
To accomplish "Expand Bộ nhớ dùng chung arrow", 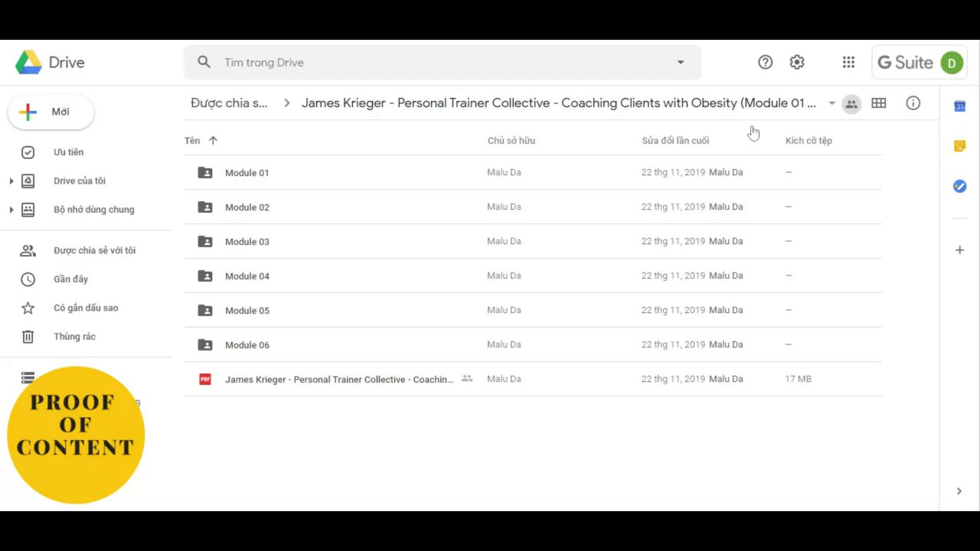I will pyautogui.click(x=11, y=210).
